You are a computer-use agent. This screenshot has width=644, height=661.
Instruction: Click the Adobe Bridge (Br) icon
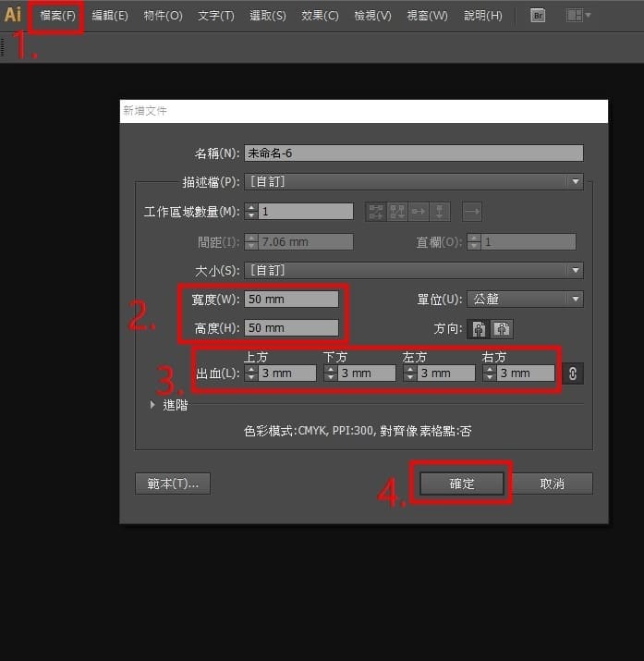538,16
